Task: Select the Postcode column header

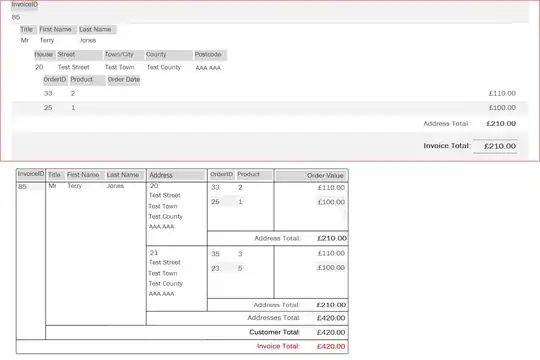Action: click(x=210, y=55)
